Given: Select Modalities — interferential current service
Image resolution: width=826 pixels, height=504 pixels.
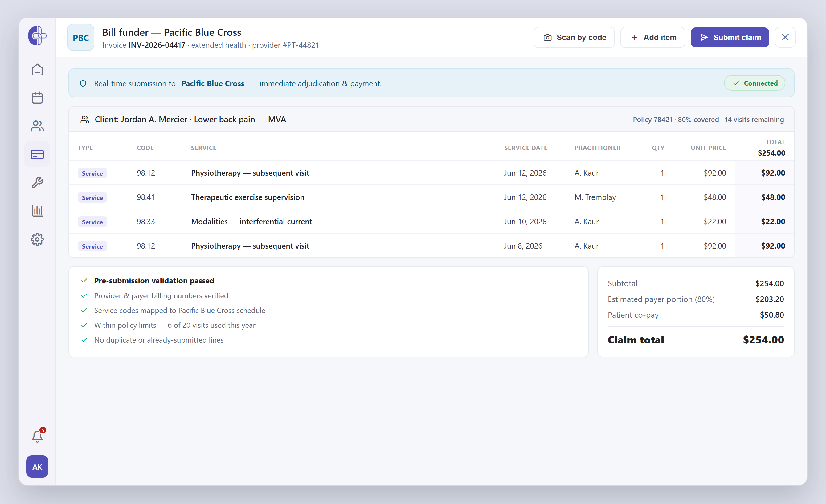Looking at the screenshot, I should pos(251,222).
